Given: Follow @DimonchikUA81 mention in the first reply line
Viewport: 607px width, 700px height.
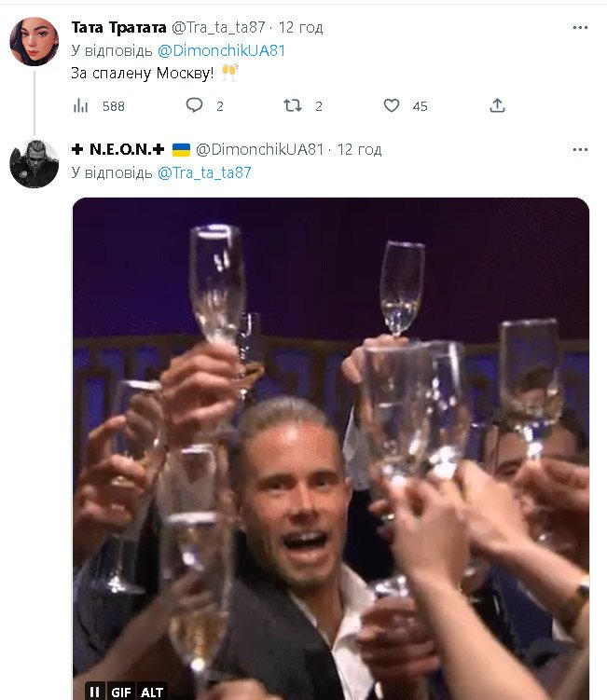Looking at the screenshot, I should (x=222, y=50).
